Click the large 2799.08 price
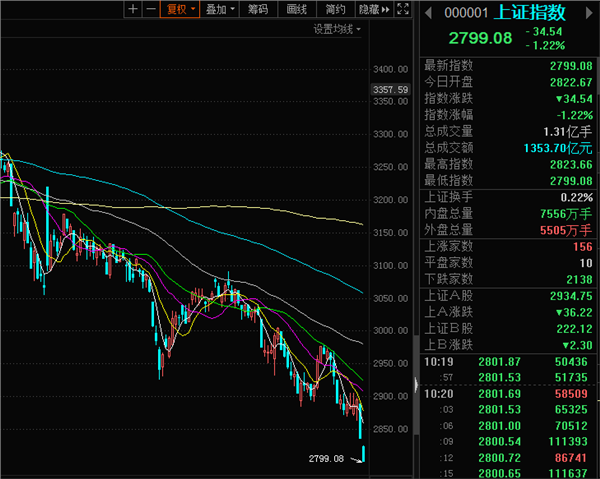Image resolution: width=600 pixels, height=479 pixels. (480, 38)
